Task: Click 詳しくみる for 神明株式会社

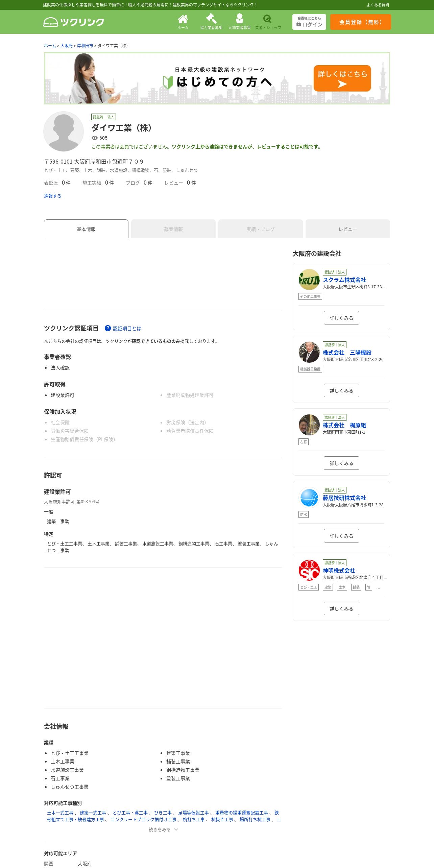Action: (341, 608)
